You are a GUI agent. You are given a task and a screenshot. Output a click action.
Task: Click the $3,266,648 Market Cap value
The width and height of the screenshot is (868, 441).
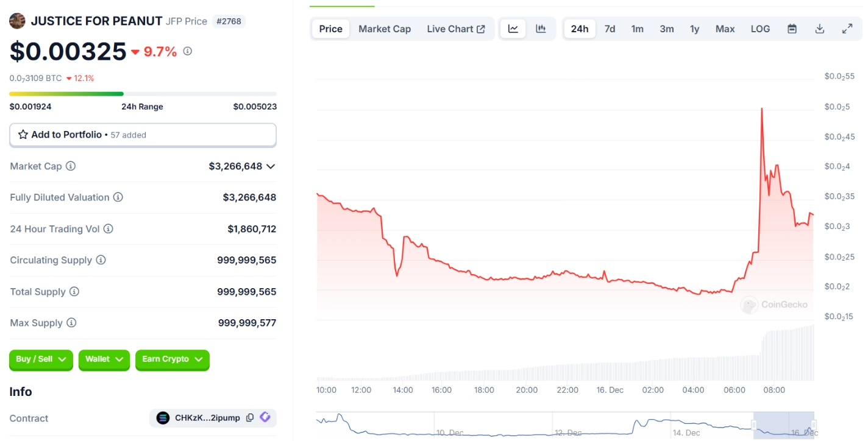pyautogui.click(x=235, y=166)
